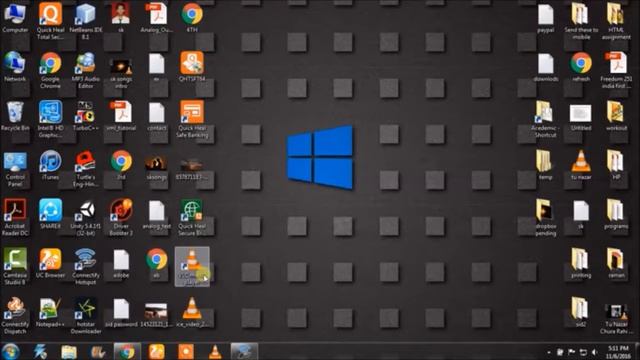
Task: Launch Connectify Hotspot shortcut
Action: pyautogui.click(x=85, y=267)
